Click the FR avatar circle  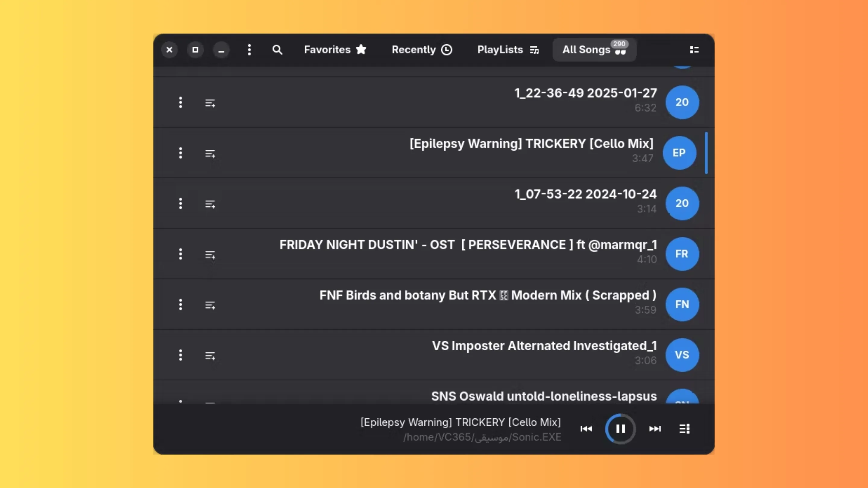coord(682,254)
